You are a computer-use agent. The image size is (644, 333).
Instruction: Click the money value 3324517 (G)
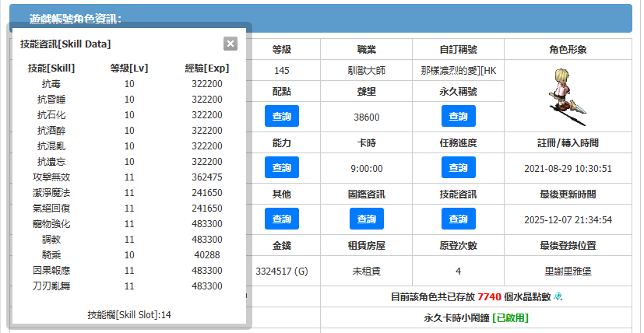pos(282,271)
